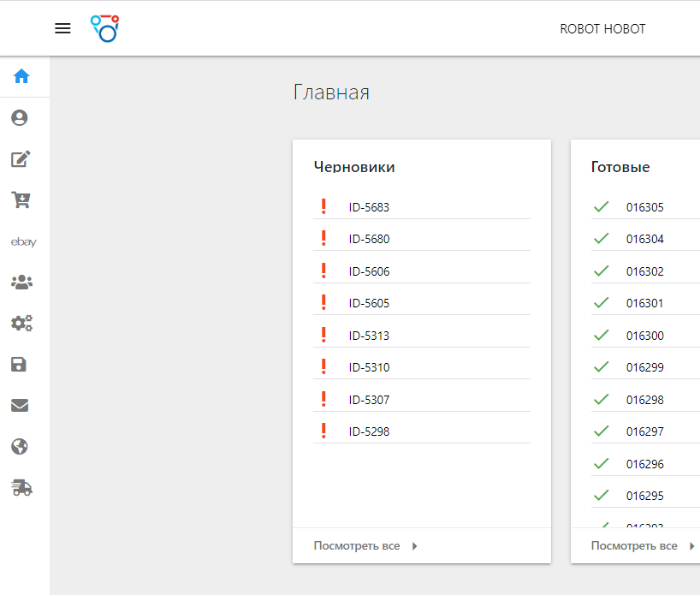Viewport: 700px width, 595px height.
Task: Click the ROBOT HOBOT logo
Action: point(104,27)
